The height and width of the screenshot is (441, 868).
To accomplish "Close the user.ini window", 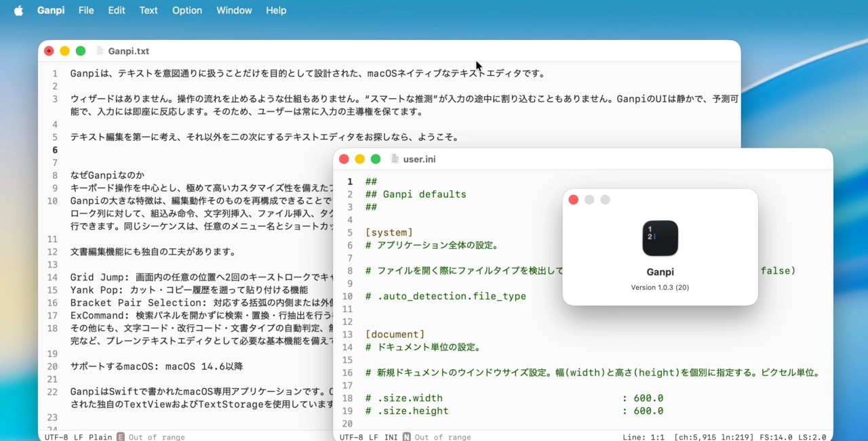I will click(x=344, y=159).
